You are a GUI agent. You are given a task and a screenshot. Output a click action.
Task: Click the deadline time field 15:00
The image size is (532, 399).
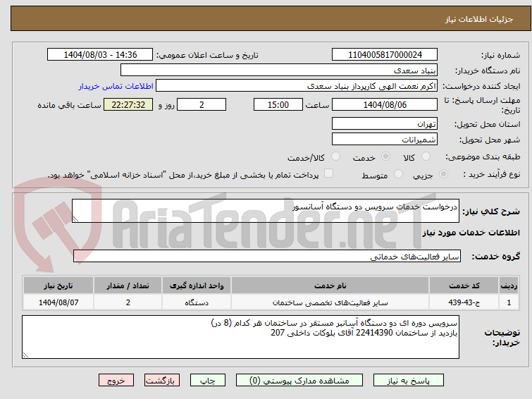click(x=278, y=104)
